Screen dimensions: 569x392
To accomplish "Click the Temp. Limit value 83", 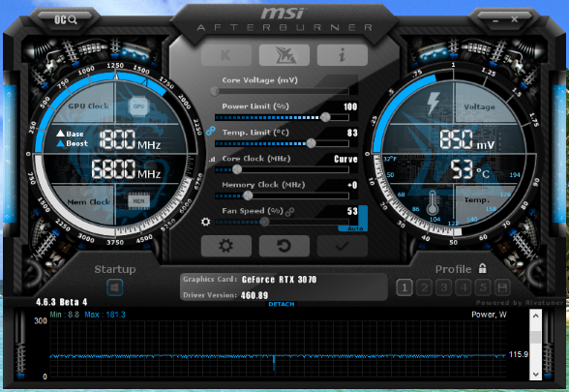I will pos(352,133).
